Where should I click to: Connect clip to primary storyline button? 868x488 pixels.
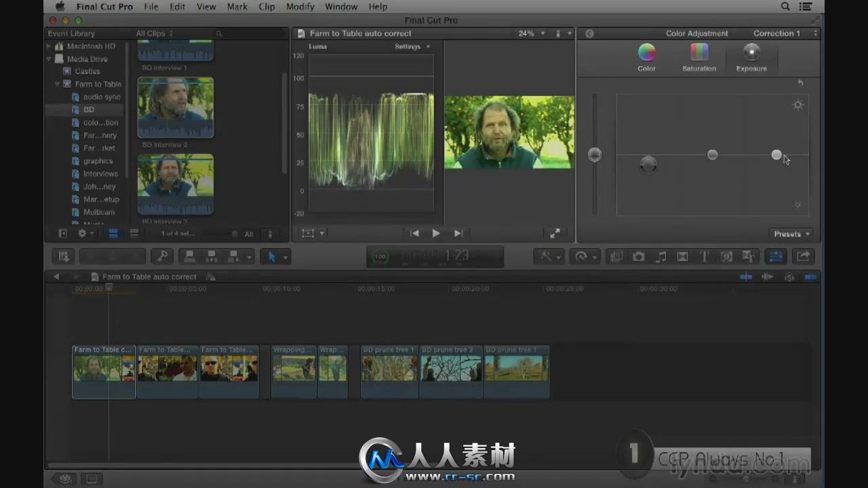click(x=191, y=257)
